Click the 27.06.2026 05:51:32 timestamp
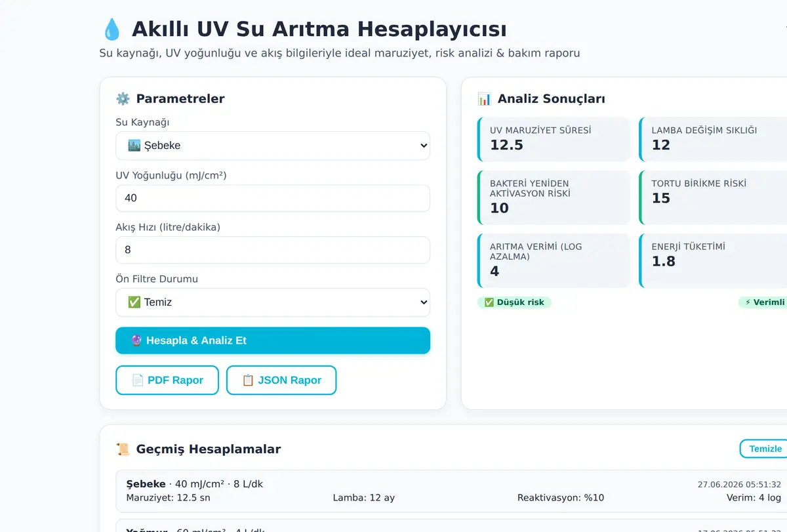The height and width of the screenshot is (532, 787). [739, 485]
